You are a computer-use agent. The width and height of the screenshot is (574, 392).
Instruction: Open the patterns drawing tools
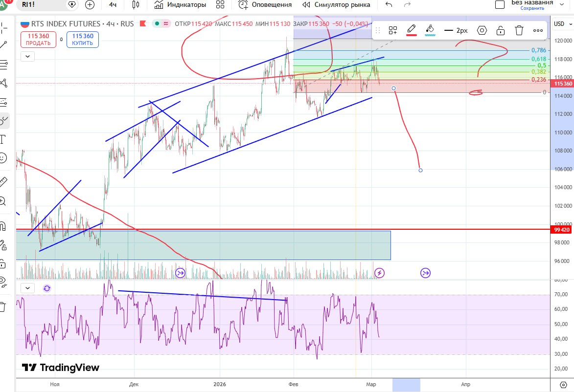coord(3,84)
